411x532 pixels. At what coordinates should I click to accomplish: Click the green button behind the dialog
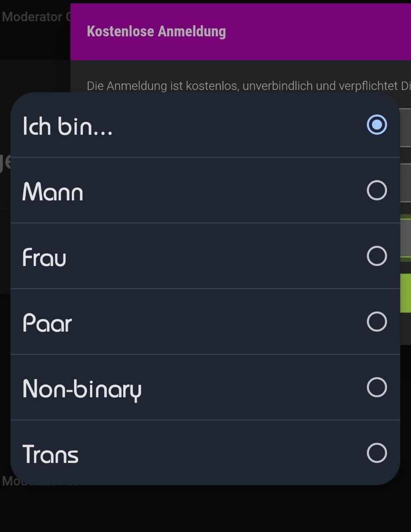[405, 293]
